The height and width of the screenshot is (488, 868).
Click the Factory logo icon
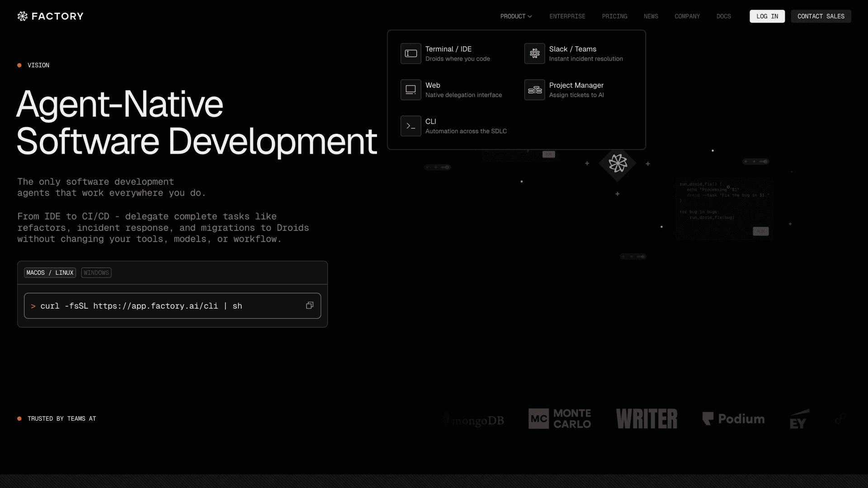[x=23, y=16]
